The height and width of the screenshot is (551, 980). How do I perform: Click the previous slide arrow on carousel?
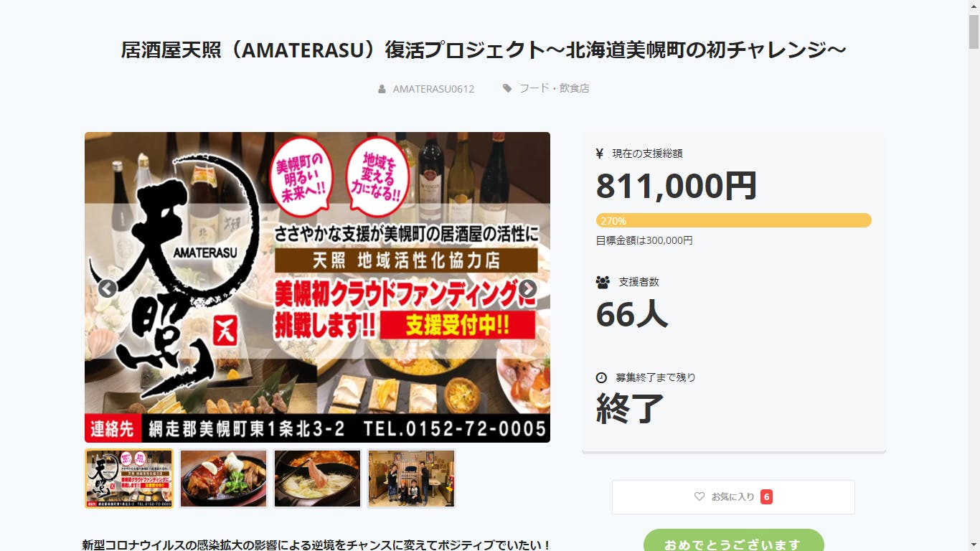108,288
